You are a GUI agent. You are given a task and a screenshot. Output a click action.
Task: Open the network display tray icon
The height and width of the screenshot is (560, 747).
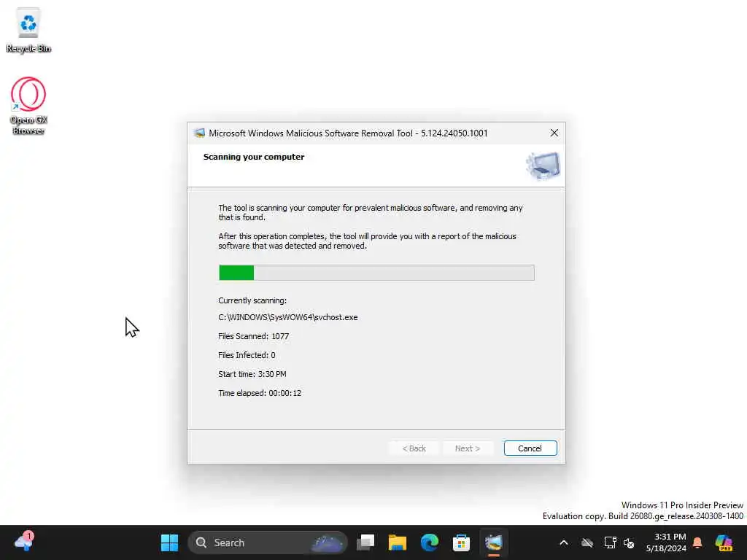pyautogui.click(x=610, y=542)
